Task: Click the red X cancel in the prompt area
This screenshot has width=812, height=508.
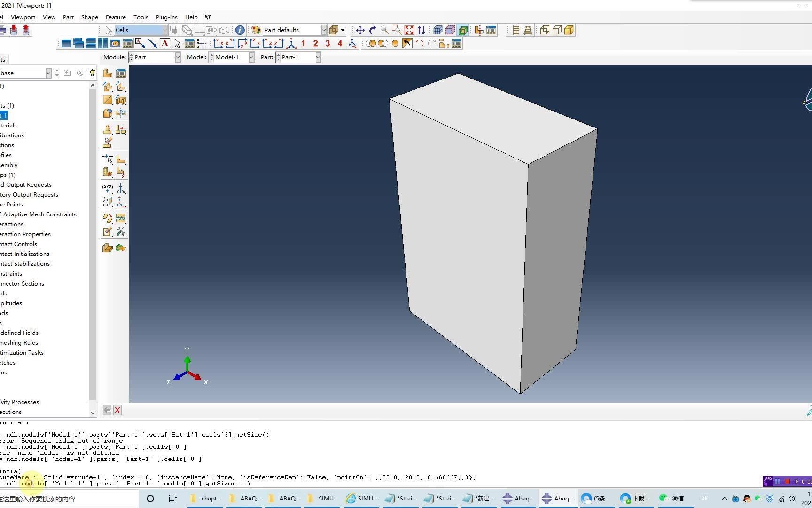Action: [x=117, y=410]
